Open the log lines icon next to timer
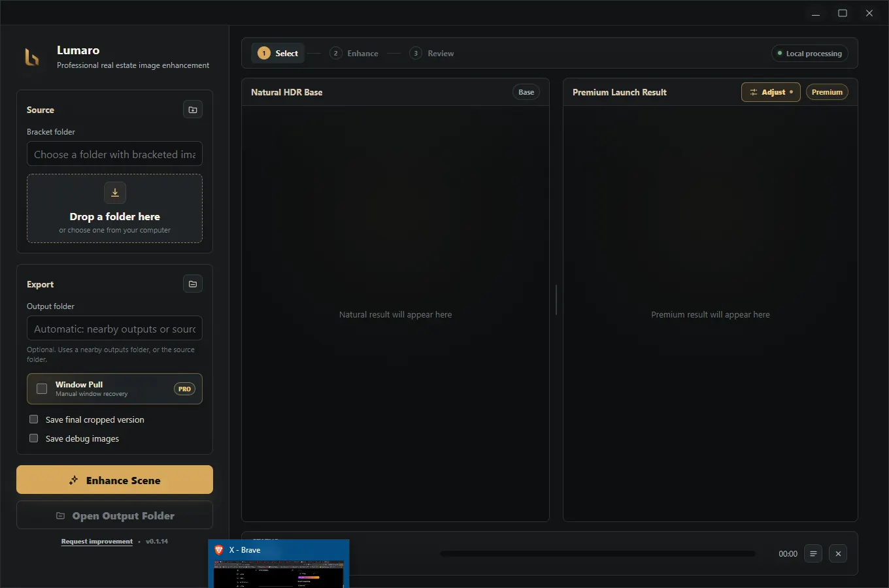Image resolution: width=889 pixels, height=588 pixels. click(813, 554)
